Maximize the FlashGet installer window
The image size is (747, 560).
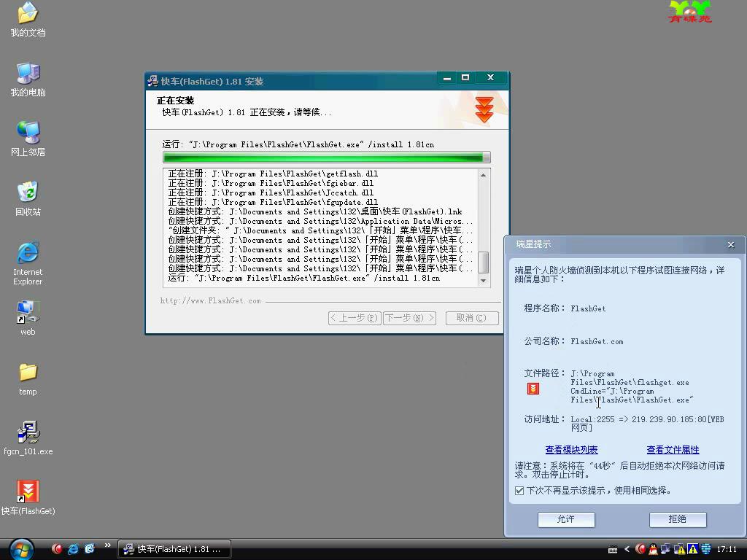click(465, 77)
